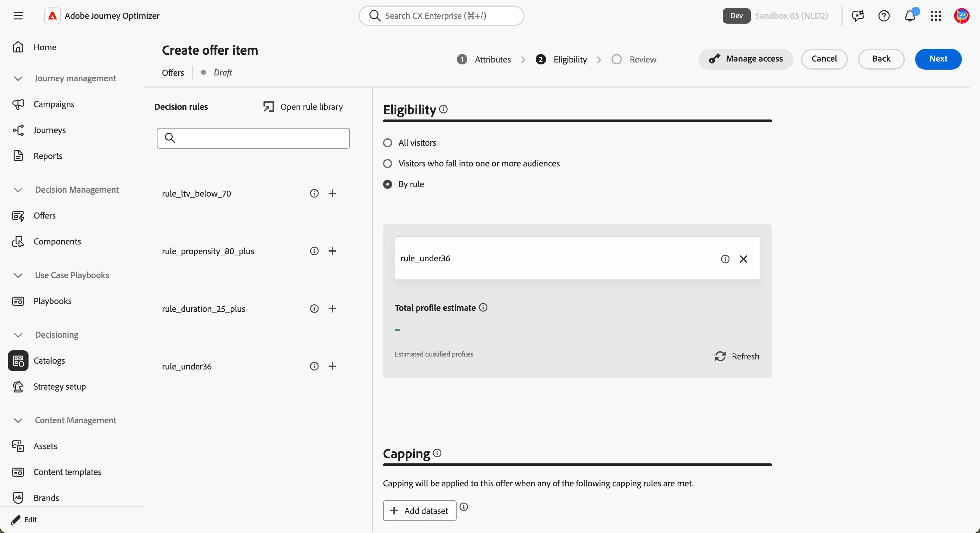Select the All visitors radio option
This screenshot has height=533, width=980.
(388, 143)
